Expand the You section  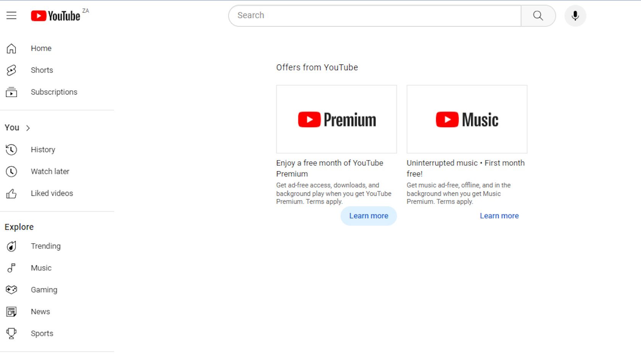(17, 127)
